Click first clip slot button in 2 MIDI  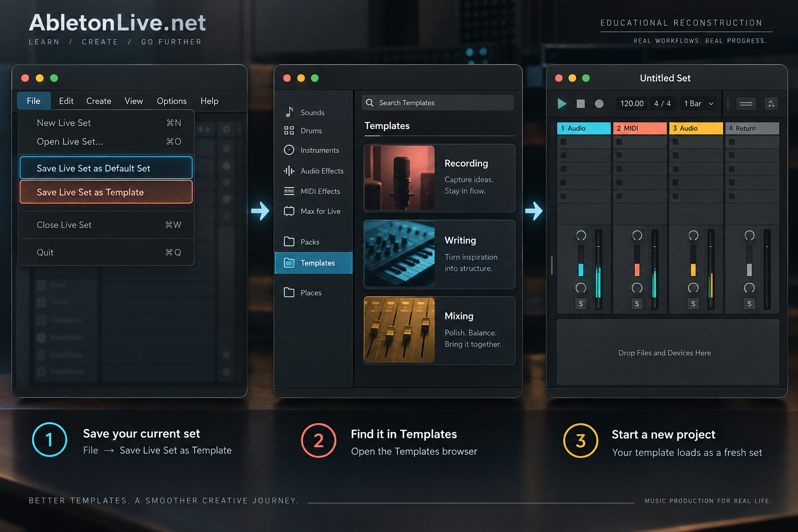pos(619,142)
